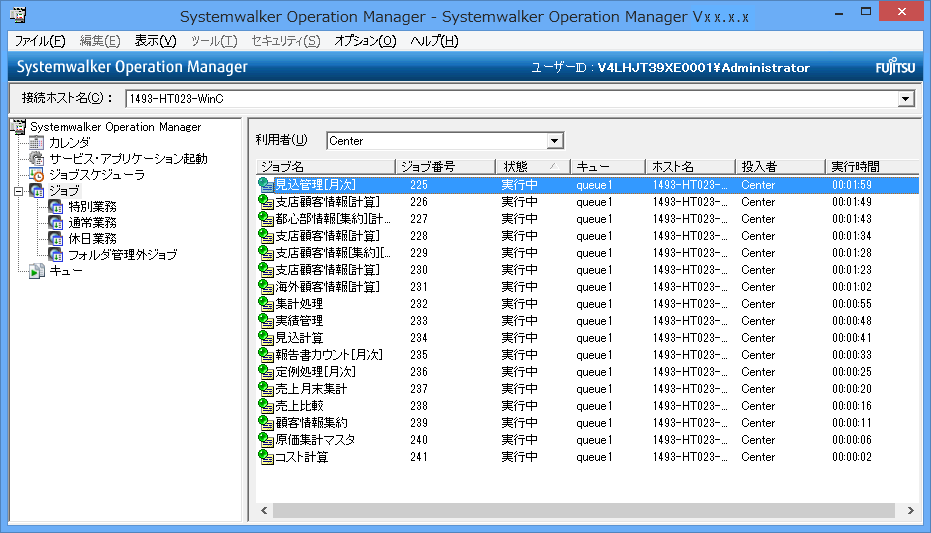The image size is (931, 533).
Task: Click job icon of コスト計算 row
Action: tap(266, 457)
